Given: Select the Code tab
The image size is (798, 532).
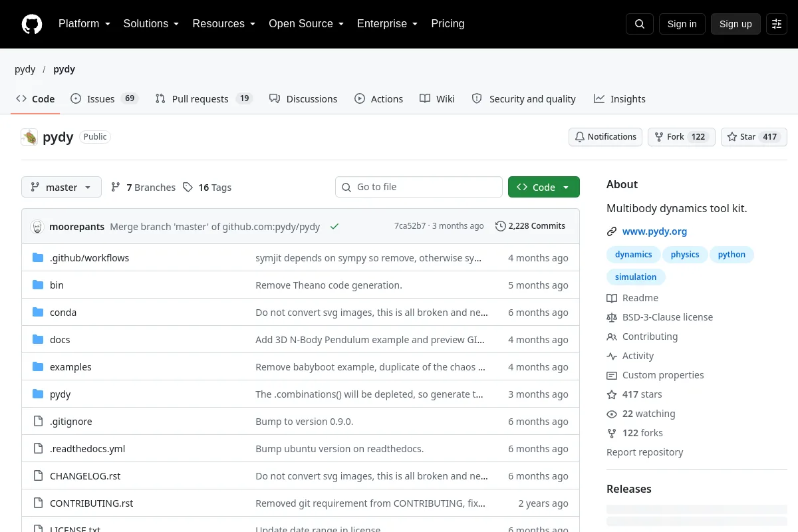Looking at the screenshot, I should [x=35, y=99].
